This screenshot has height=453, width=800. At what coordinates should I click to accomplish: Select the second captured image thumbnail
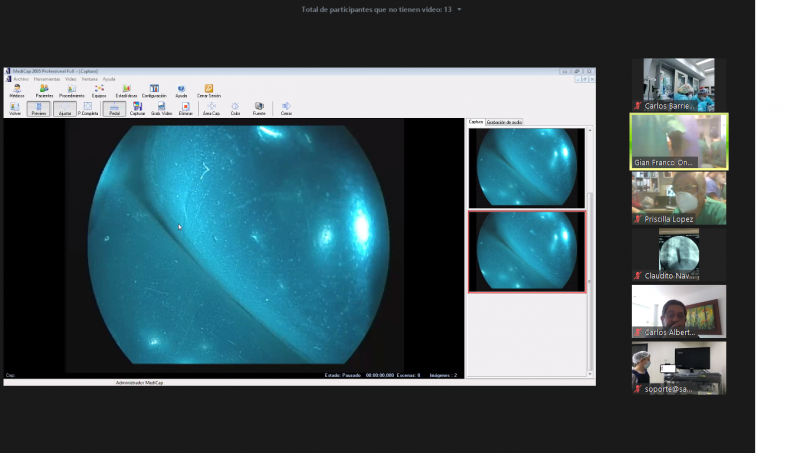pos(526,251)
